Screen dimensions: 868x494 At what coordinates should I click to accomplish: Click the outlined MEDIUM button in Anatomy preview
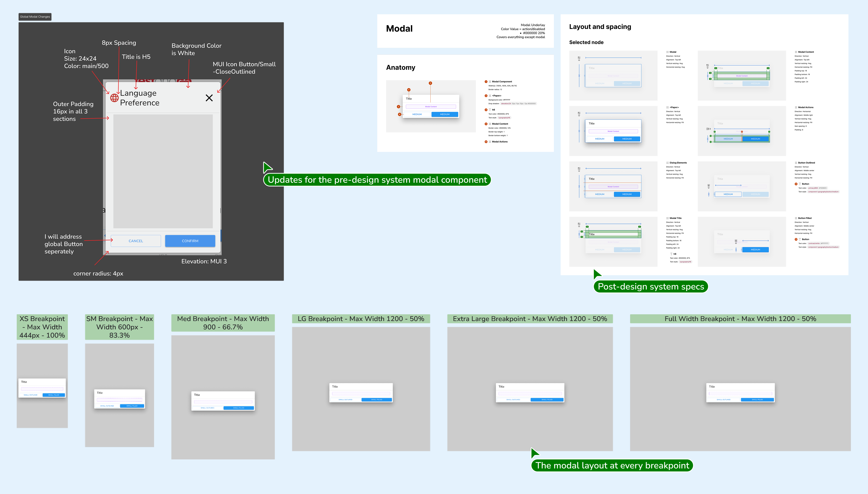(417, 114)
